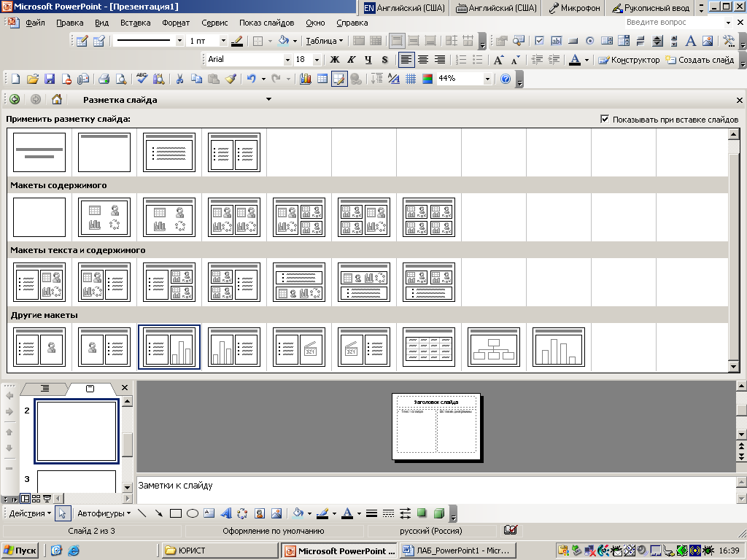This screenshot has height=560, width=747.
Task: Click Микрофон language bar button
Action: click(x=573, y=7)
